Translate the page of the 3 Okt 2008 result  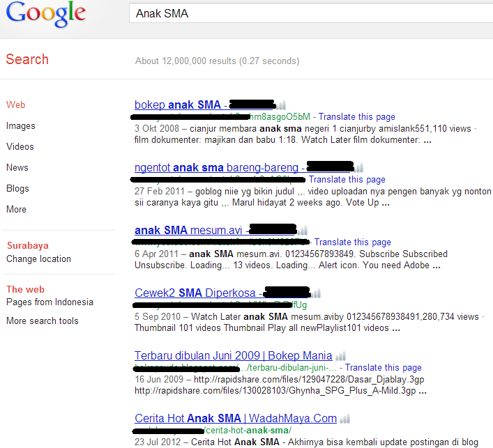(357, 117)
